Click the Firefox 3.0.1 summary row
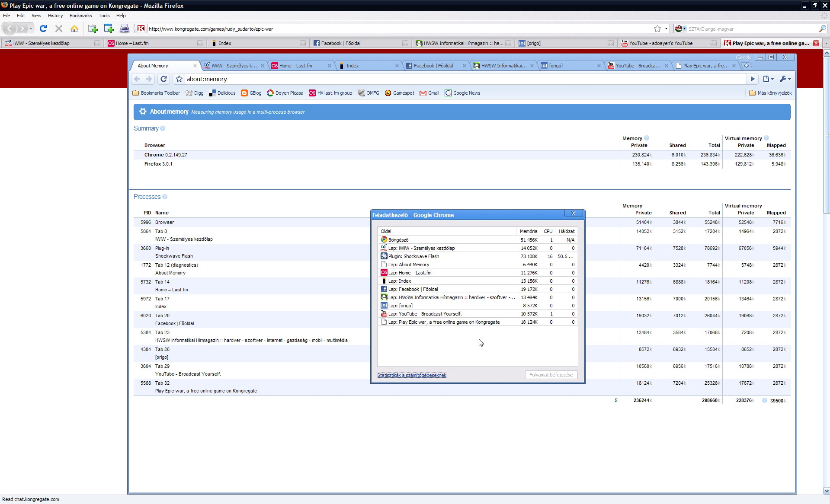 462,164
